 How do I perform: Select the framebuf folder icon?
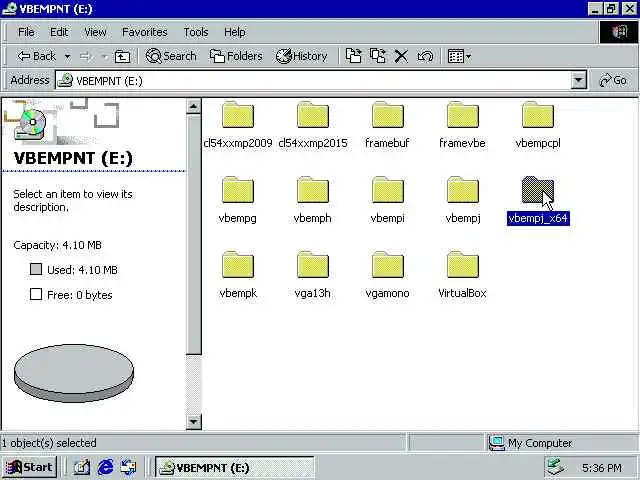point(388,115)
